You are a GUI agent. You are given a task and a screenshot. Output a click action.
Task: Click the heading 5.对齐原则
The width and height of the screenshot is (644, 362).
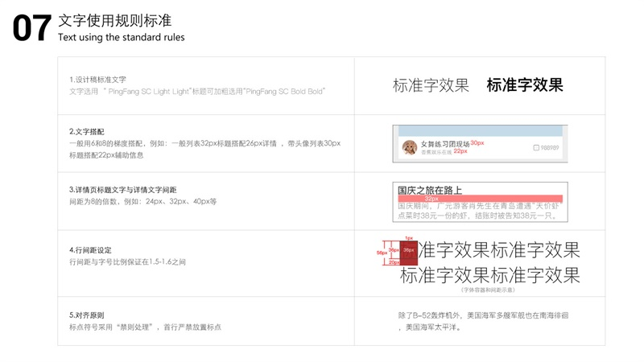click(x=87, y=315)
